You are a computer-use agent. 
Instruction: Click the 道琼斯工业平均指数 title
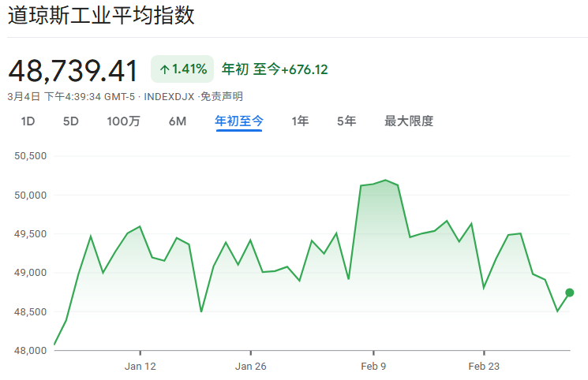[101, 15]
